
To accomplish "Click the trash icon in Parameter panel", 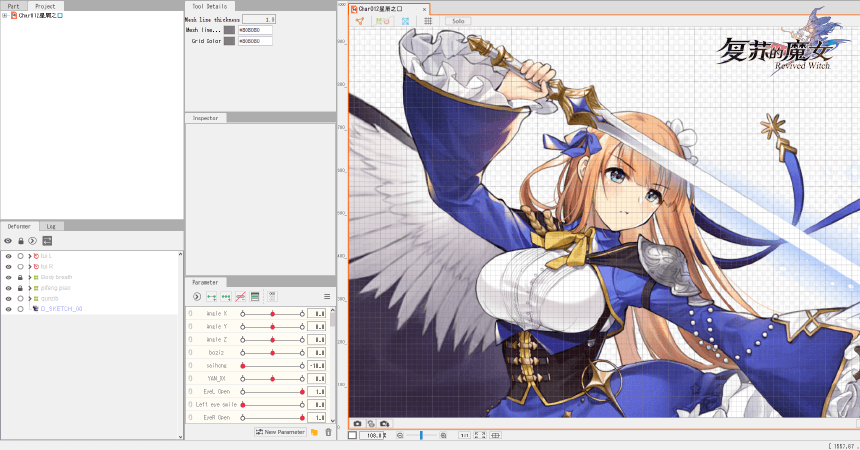I will click(328, 432).
